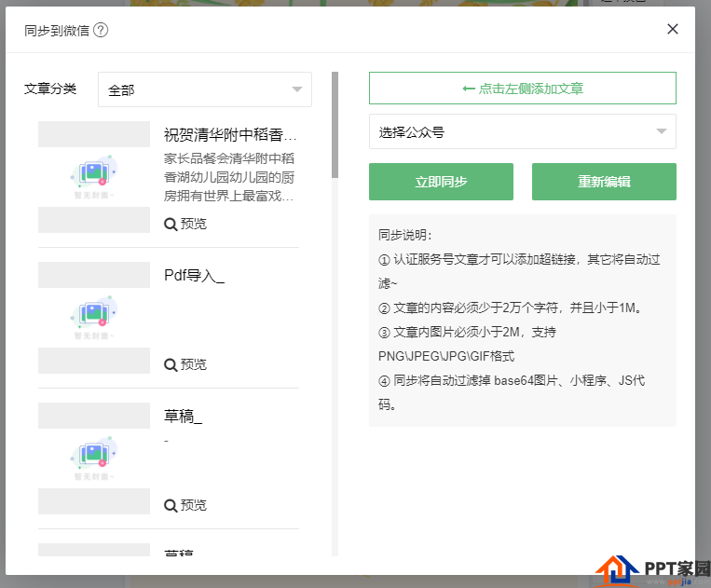Screen dimensions: 711x588
Task: Click cover thumbnail of Pdf导入_ article
Action: pyautogui.click(x=94, y=318)
